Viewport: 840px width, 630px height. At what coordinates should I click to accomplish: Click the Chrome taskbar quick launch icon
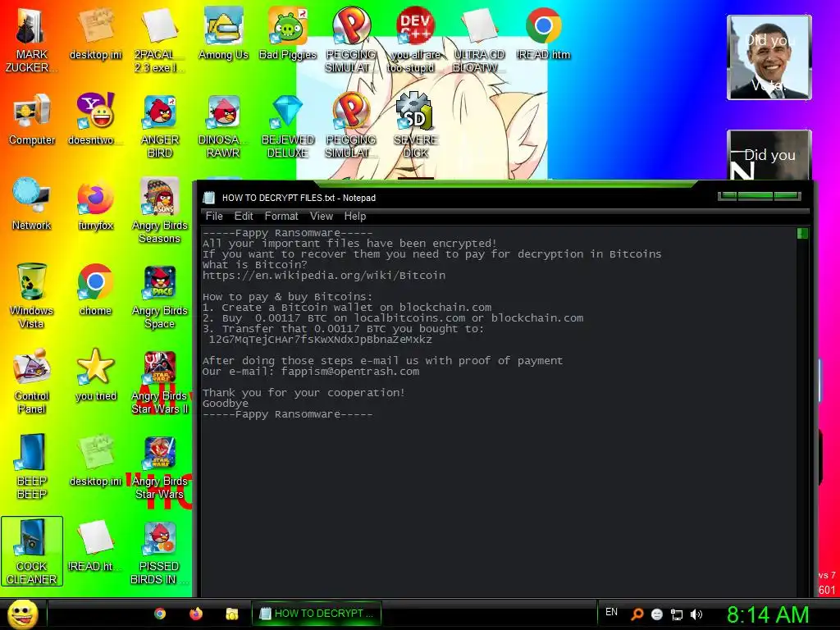[x=160, y=614]
